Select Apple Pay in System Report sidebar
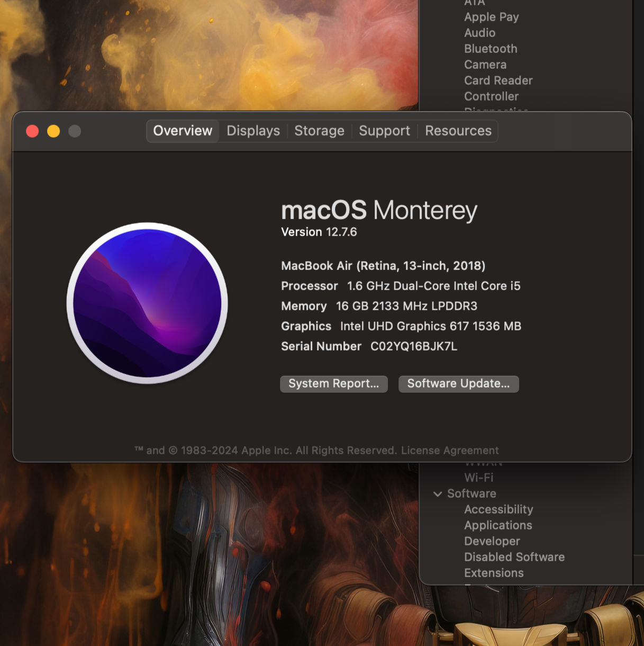The height and width of the screenshot is (646, 644). (492, 17)
